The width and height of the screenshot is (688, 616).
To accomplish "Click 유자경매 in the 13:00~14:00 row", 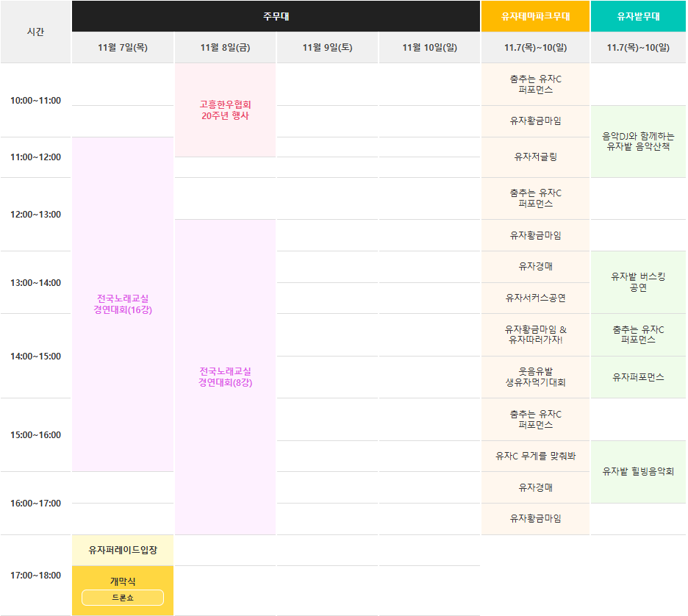I will click(x=535, y=266).
